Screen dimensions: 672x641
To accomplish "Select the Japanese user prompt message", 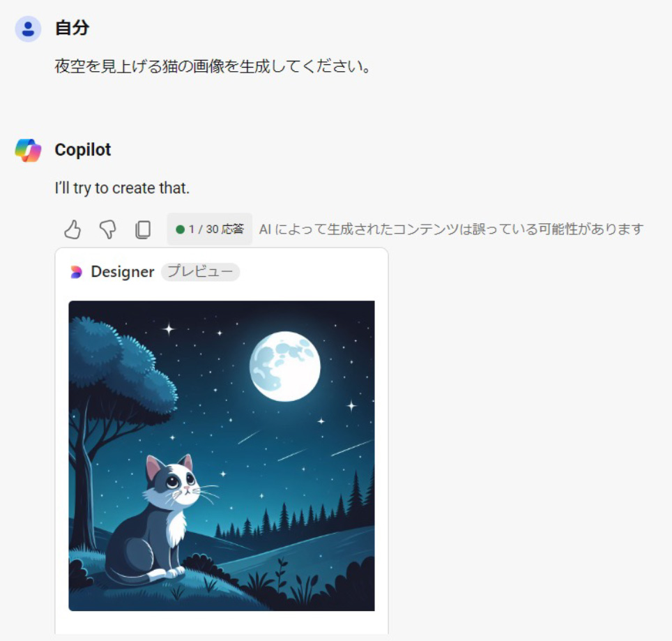I will [x=213, y=66].
